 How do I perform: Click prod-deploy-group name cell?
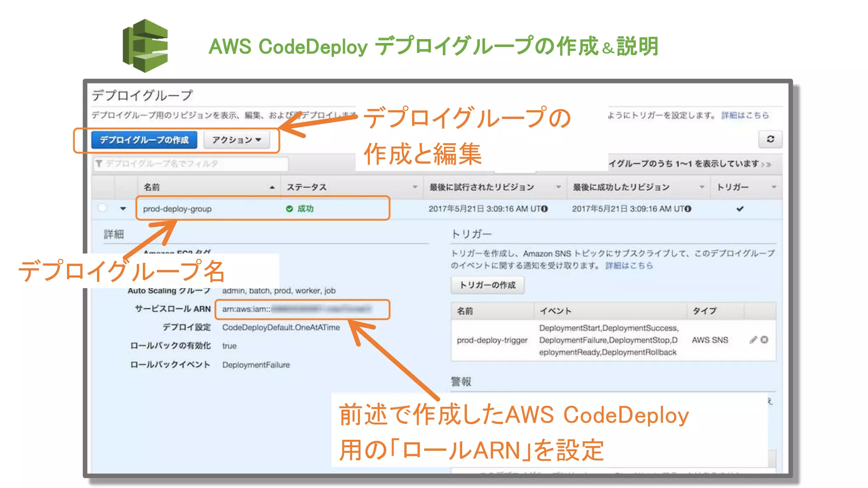177,209
